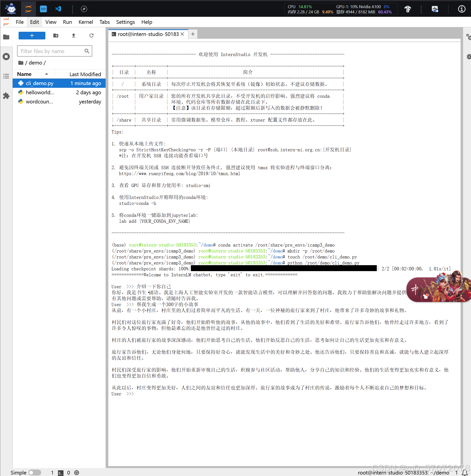Open the Extension Manager puzzle icon
The width and height of the screenshot is (471, 476).
pyautogui.click(x=6, y=96)
